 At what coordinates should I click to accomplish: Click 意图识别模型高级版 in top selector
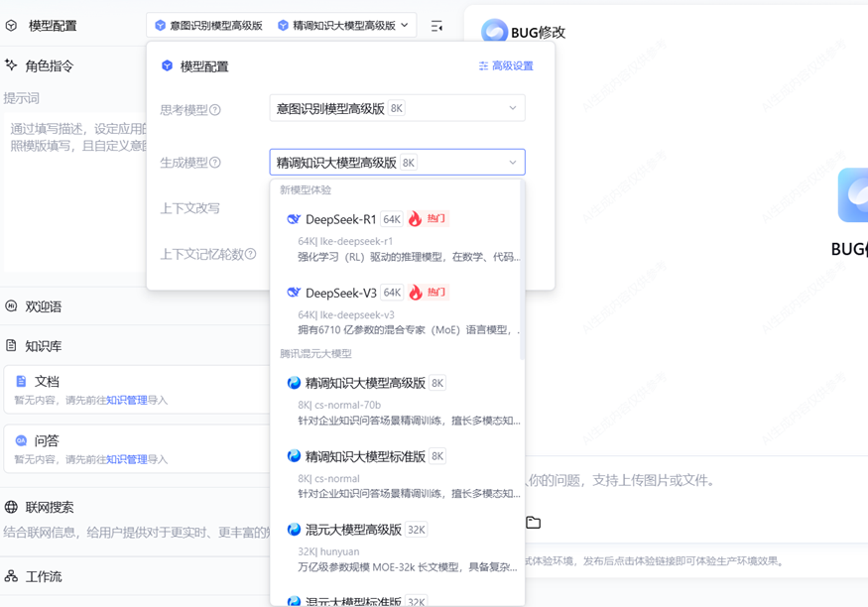(x=208, y=25)
